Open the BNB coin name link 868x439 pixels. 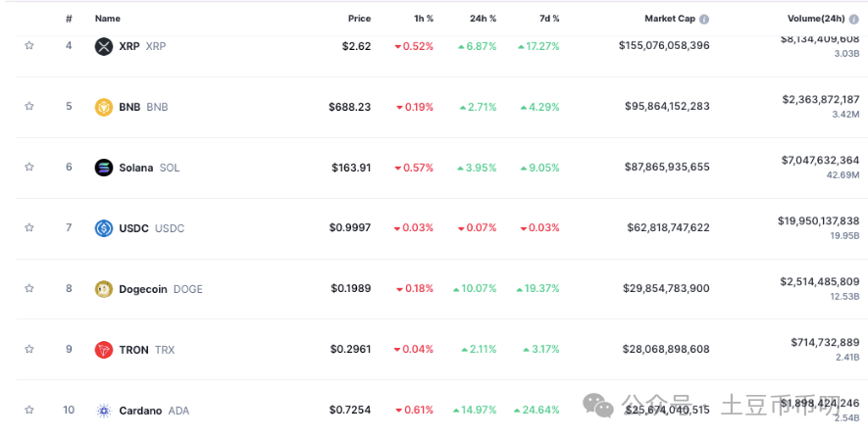[129, 107]
